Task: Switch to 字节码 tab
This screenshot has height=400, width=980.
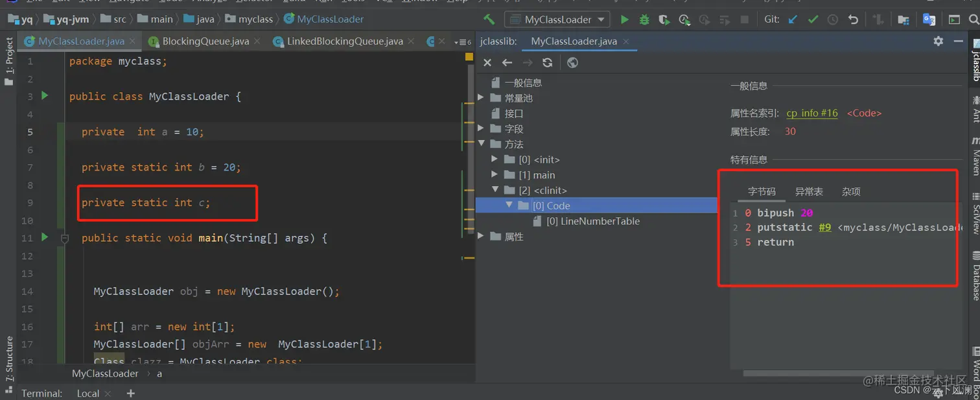Action: [x=762, y=191]
